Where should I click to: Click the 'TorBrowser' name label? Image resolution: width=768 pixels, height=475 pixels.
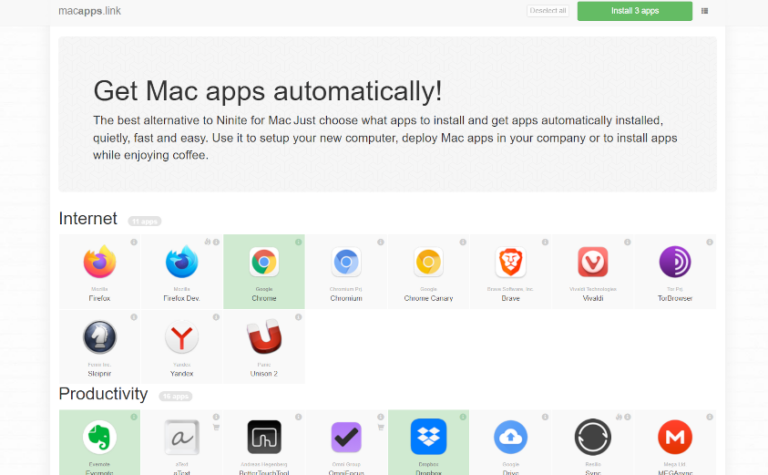click(675, 298)
